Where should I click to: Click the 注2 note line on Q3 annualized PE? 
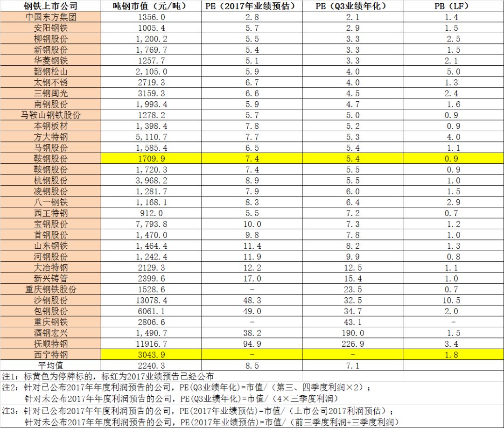tap(186, 387)
